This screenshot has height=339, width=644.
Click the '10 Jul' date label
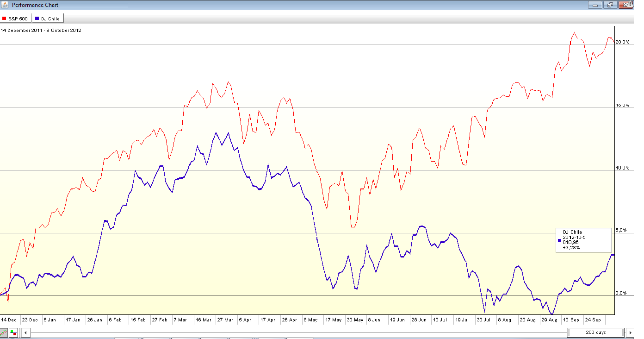click(440, 320)
